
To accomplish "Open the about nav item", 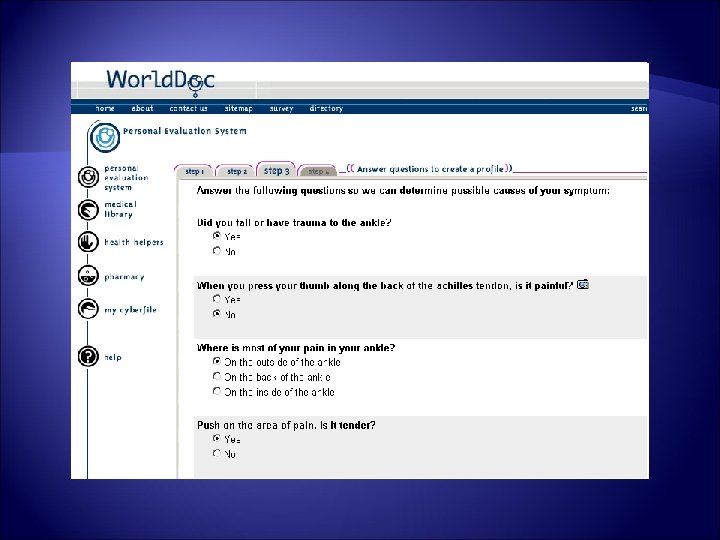I will tap(142, 108).
